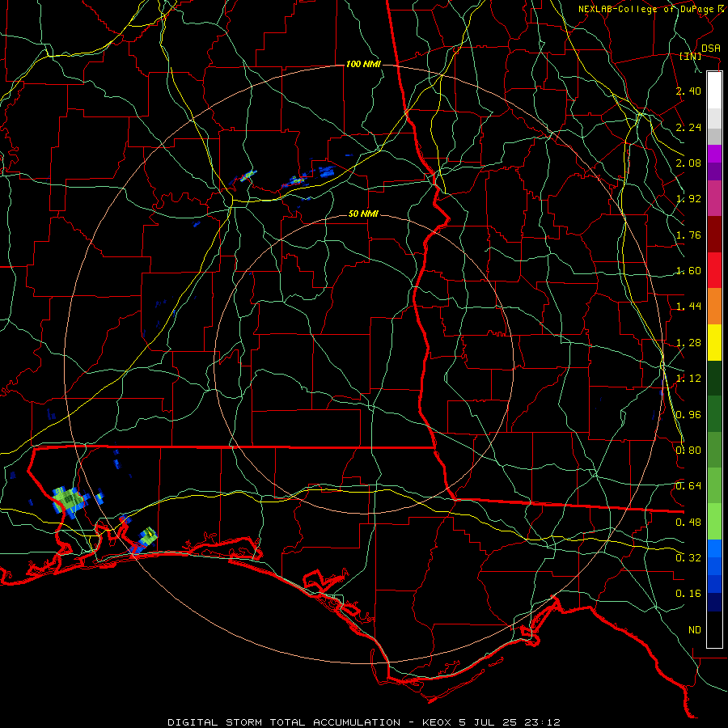728x728 pixels.
Task: Click the bright red swatch at 1.60
Action: [x=714, y=270]
